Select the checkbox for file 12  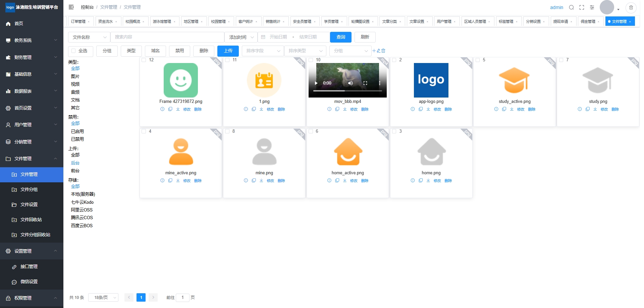[144, 60]
